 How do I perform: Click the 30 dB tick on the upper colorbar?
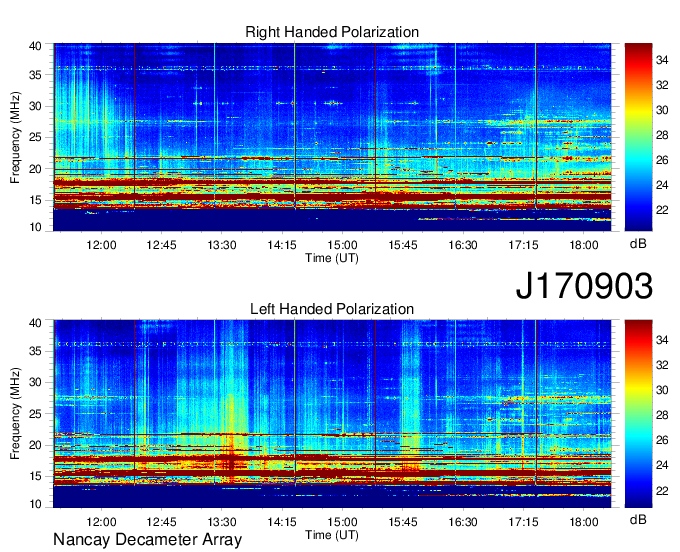[x=662, y=110]
